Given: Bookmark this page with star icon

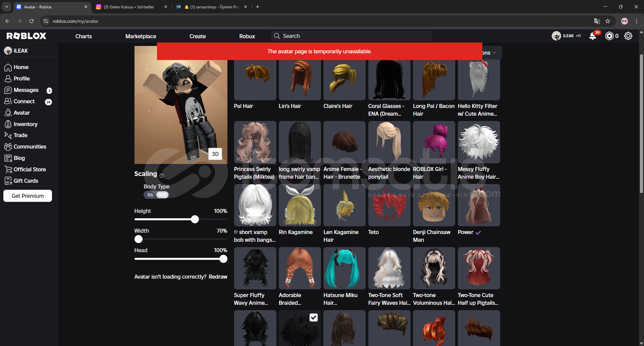Looking at the screenshot, I should (608, 21).
